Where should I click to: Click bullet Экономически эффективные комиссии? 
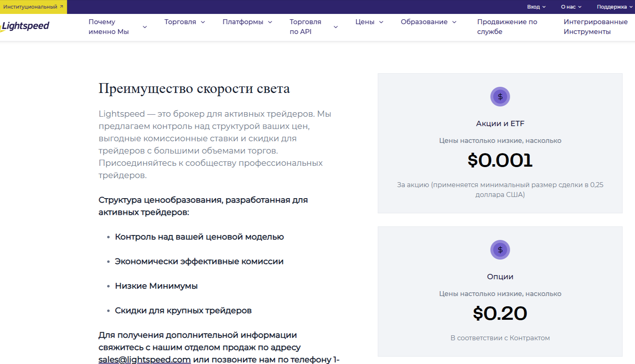click(199, 261)
